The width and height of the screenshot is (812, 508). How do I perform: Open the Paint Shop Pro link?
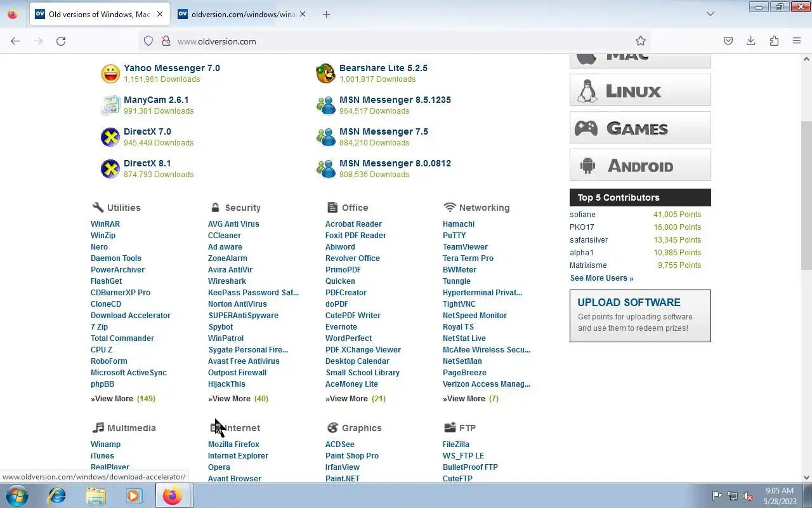(x=352, y=456)
